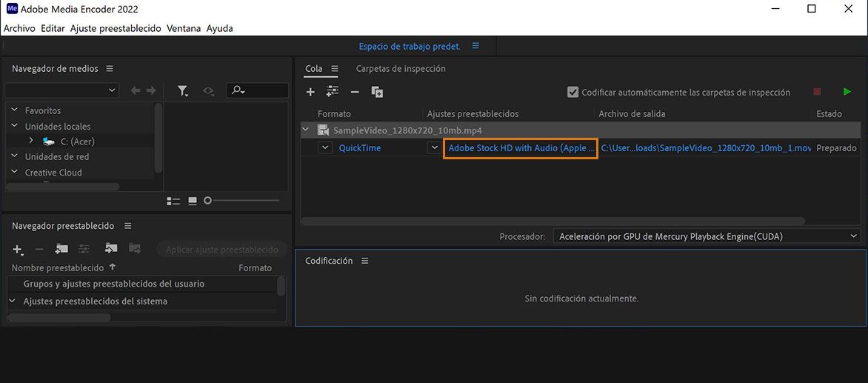Open the eye-icon view options in media browser

(x=209, y=91)
